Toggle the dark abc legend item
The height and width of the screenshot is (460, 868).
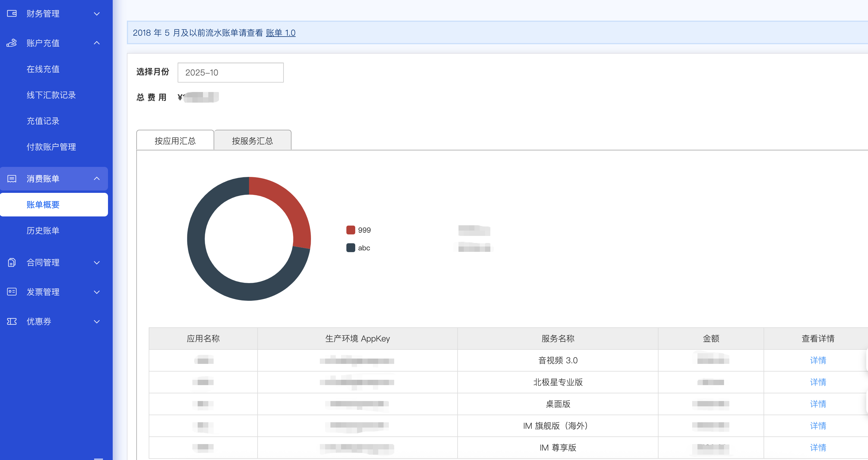[x=358, y=248]
